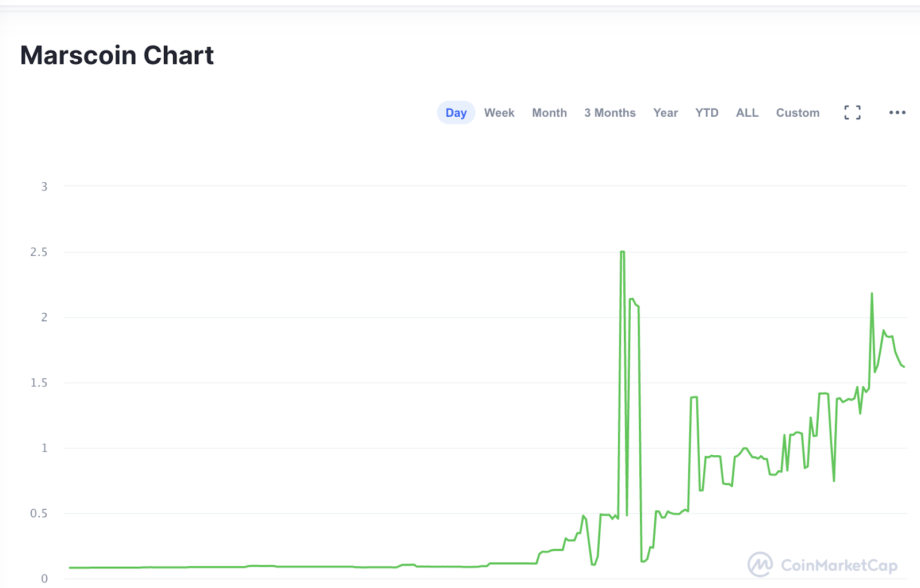Image resolution: width=920 pixels, height=588 pixels.
Task: Select the 3 Months option
Action: tap(609, 113)
